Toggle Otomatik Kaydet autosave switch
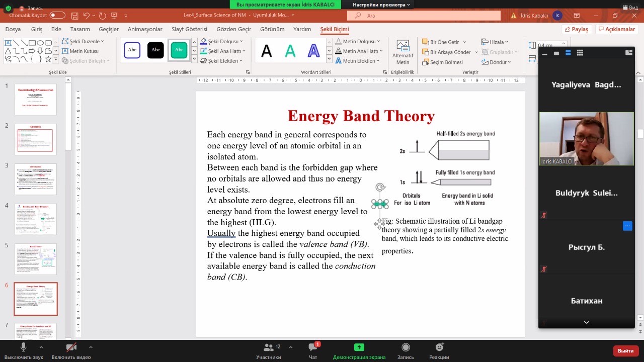 point(57,16)
